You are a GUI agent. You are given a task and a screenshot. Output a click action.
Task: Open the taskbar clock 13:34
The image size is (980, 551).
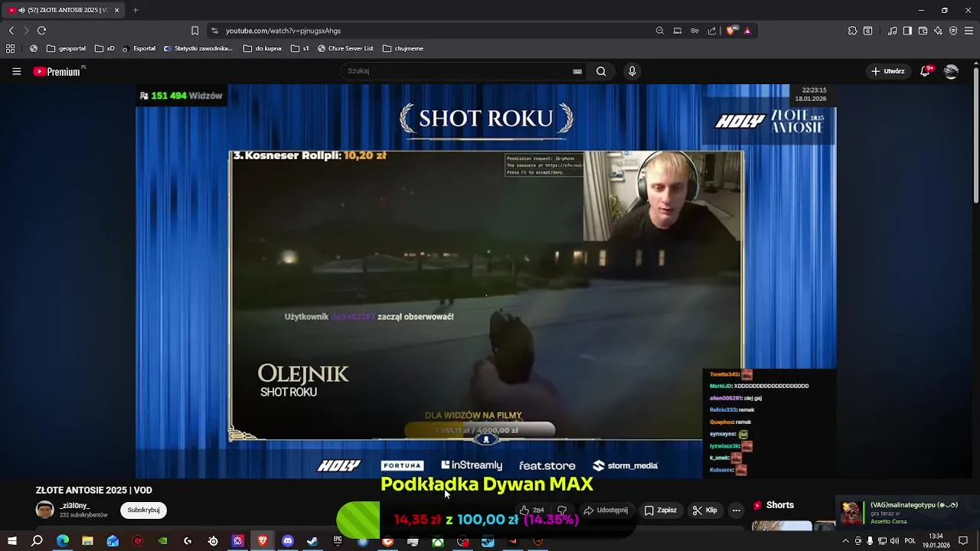click(x=936, y=541)
